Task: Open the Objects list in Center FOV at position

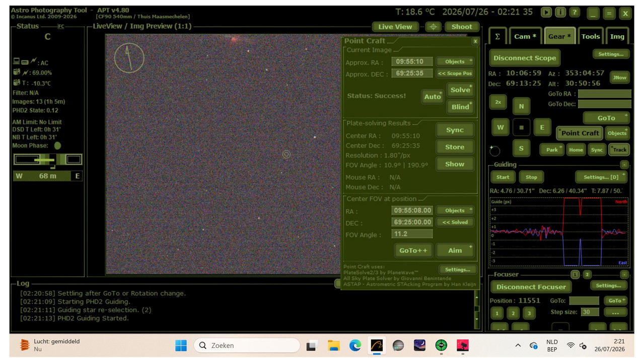Action: 455,210
